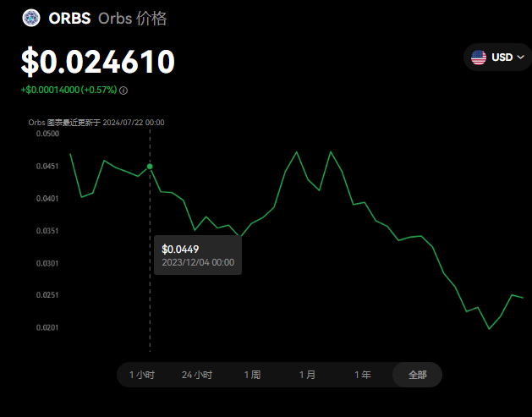Click the green data point marker
This screenshot has width=532, height=417.
coord(150,167)
